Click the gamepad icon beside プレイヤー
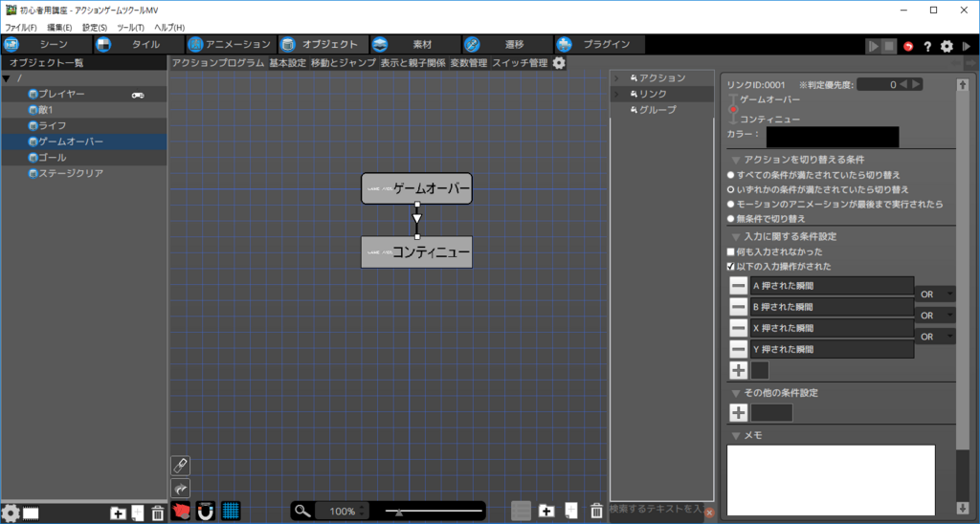980x524 pixels. pos(138,95)
